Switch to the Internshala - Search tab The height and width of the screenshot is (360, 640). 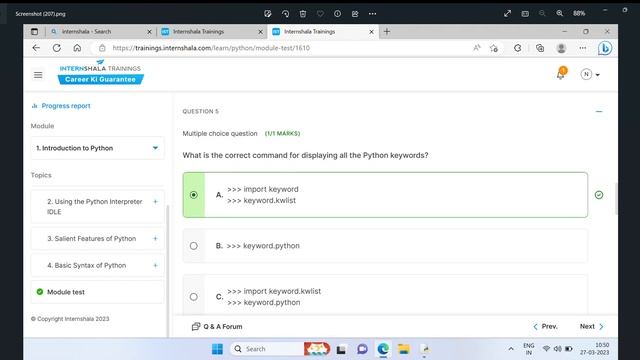pyautogui.click(x=100, y=31)
